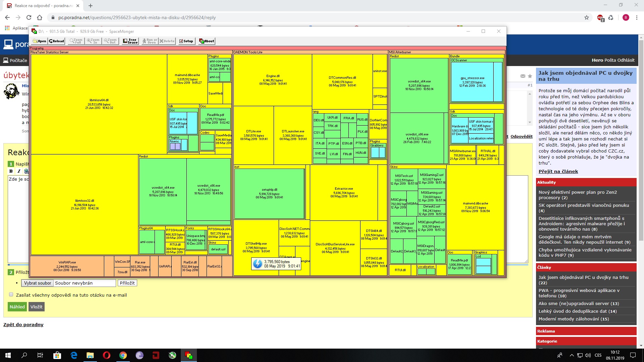
Task: Enable e-mail notifications for all answers checkbox
Action: (11, 295)
